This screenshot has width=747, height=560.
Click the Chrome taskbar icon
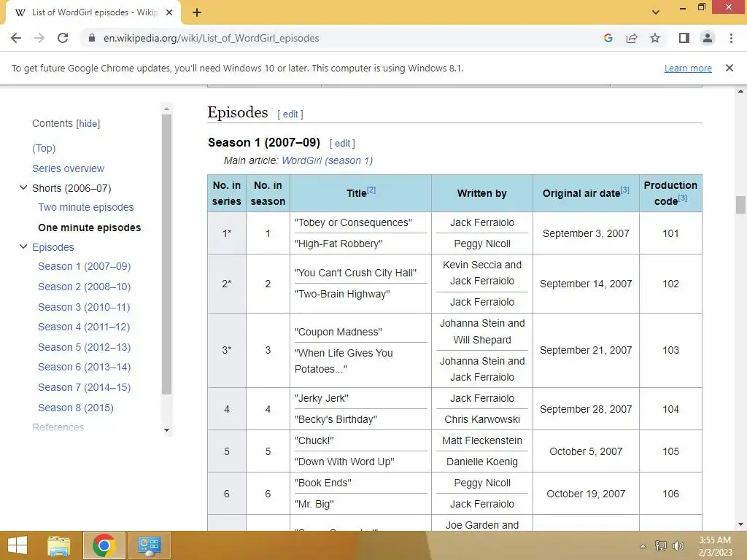click(x=104, y=545)
